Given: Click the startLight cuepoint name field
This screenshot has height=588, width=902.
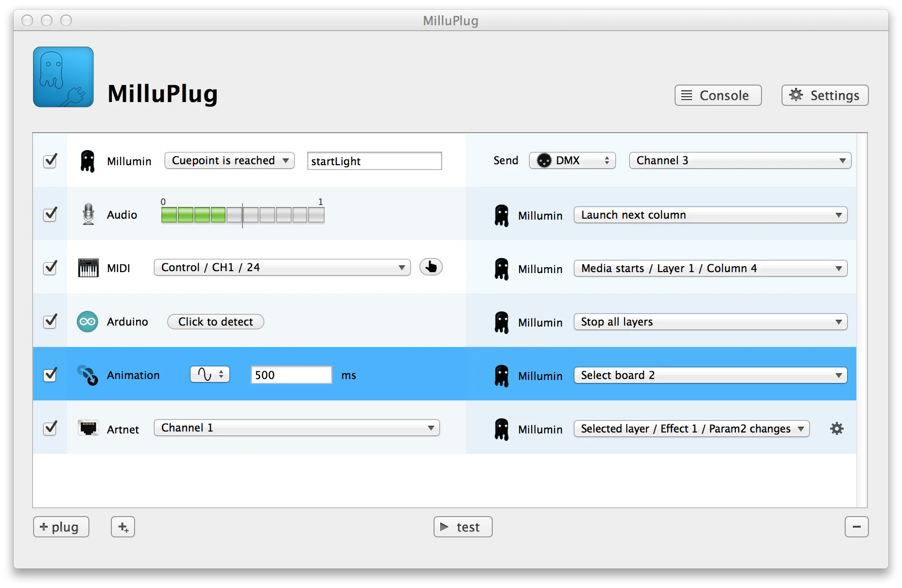Looking at the screenshot, I should click(x=374, y=161).
